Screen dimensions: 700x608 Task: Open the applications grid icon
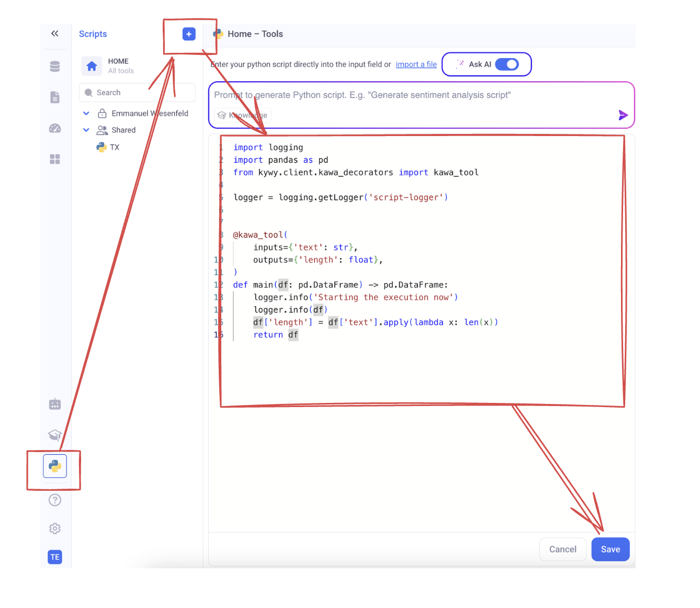[55, 159]
